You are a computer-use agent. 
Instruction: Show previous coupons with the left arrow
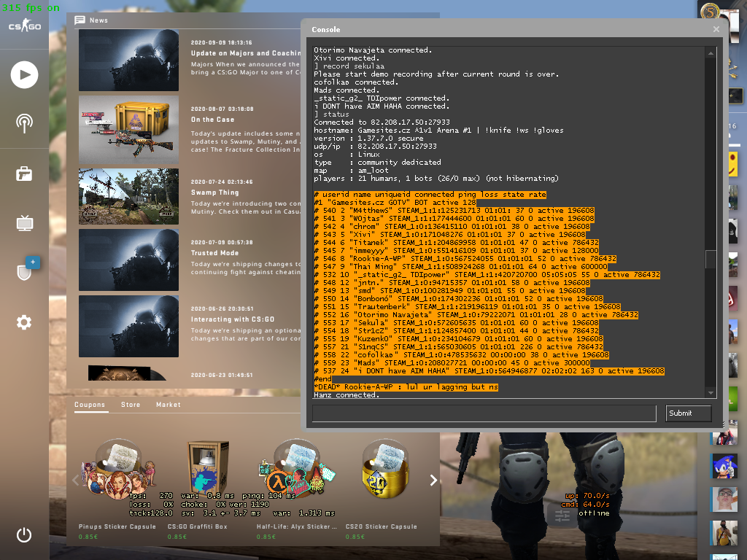point(75,480)
